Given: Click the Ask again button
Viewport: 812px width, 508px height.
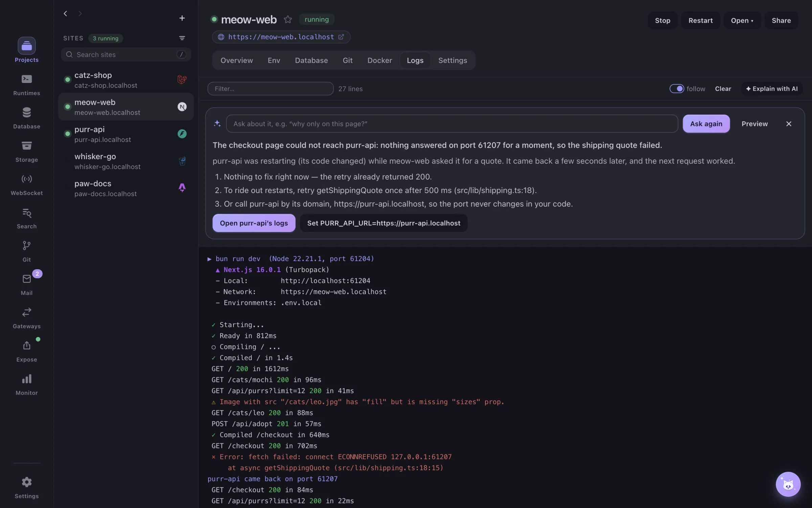Looking at the screenshot, I should point(706,124).
